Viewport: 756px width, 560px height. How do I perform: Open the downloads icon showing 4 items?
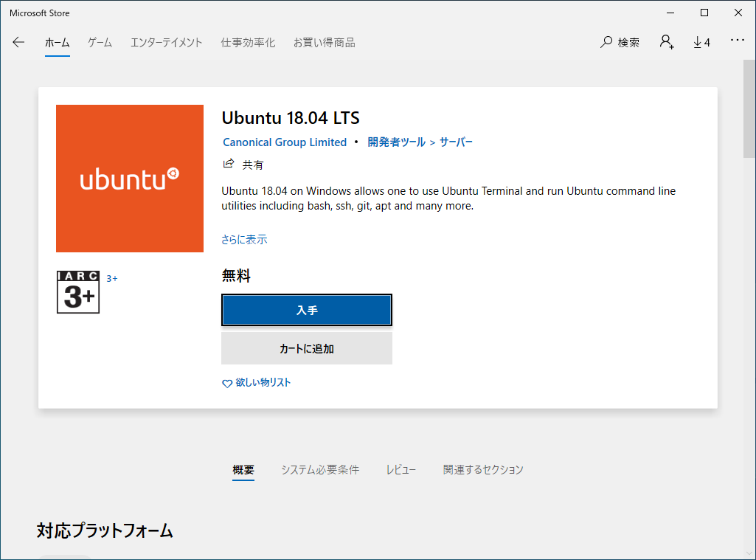coord(701,42)
